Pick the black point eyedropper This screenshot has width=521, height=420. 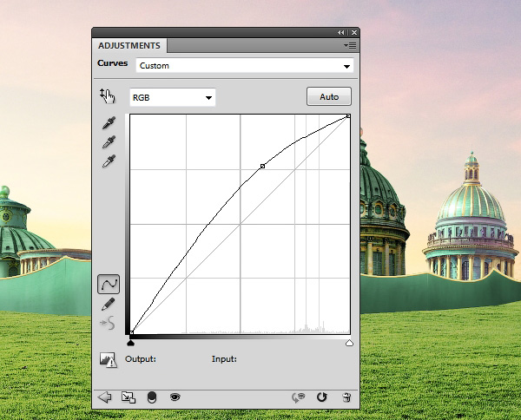point(109,123)
